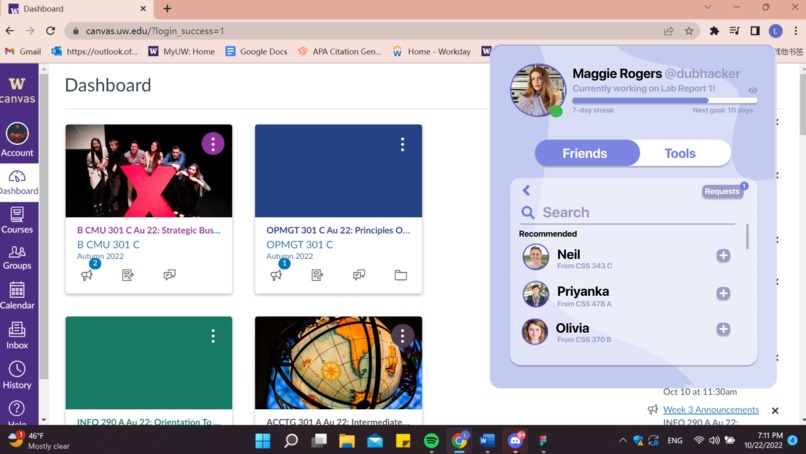Open options menu on ACCTG 301 card
The width and height of the screenshot is (806, 454).
pos(402,336)
